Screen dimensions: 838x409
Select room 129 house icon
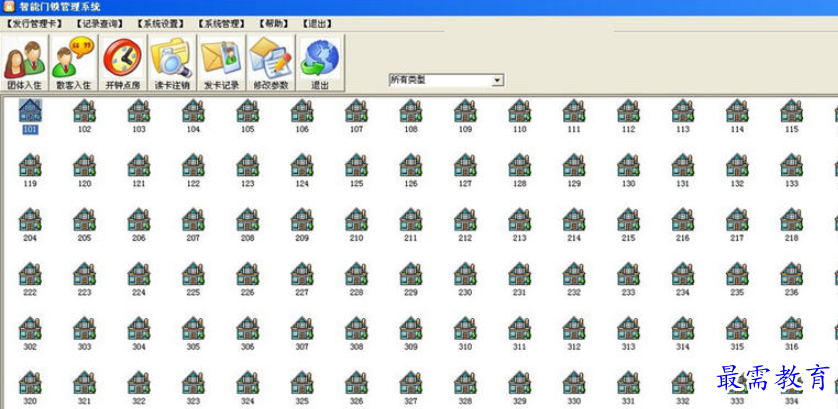574,165
